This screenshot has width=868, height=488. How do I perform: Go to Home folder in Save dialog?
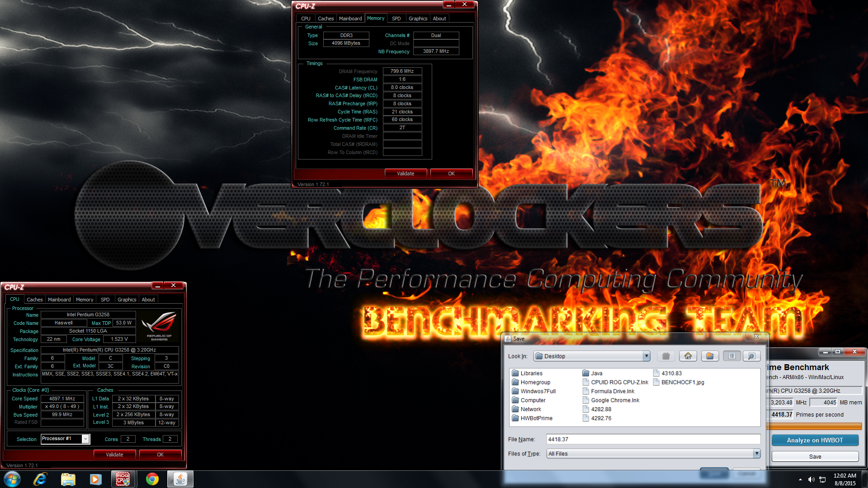coord(688,356)
